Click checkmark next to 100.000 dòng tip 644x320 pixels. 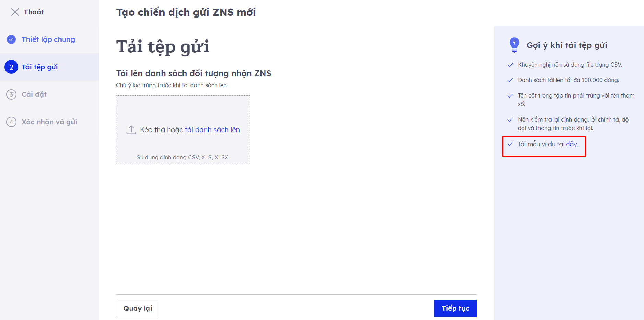tap(510, 80)
